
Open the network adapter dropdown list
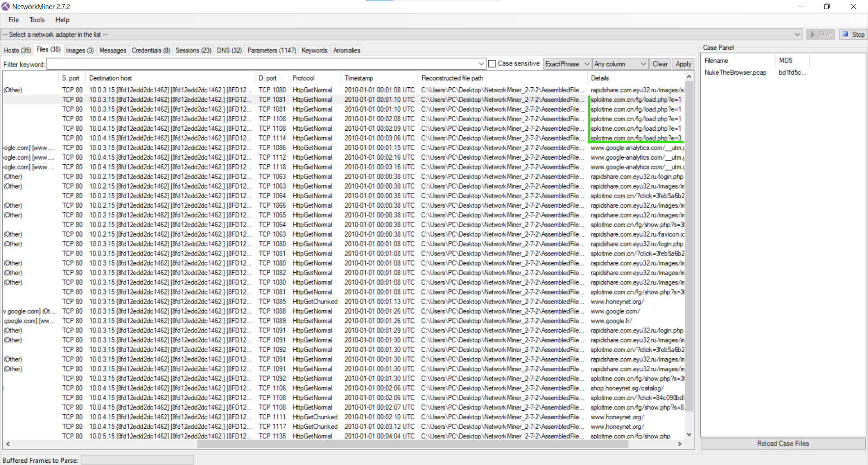pos(797,34)
